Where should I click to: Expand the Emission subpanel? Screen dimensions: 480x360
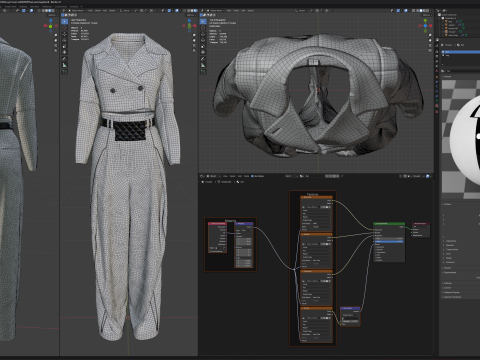(x=449, y=262)
